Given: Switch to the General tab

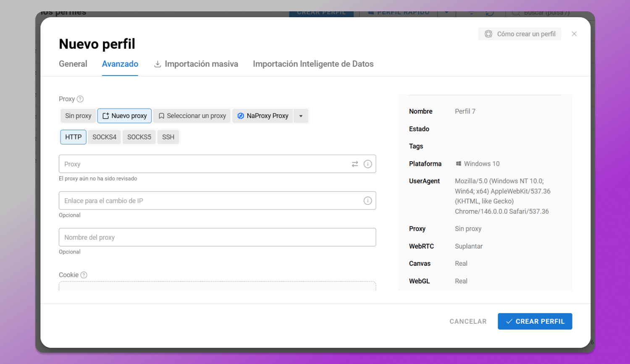Looking at the screenshot, I should (73, 64).
